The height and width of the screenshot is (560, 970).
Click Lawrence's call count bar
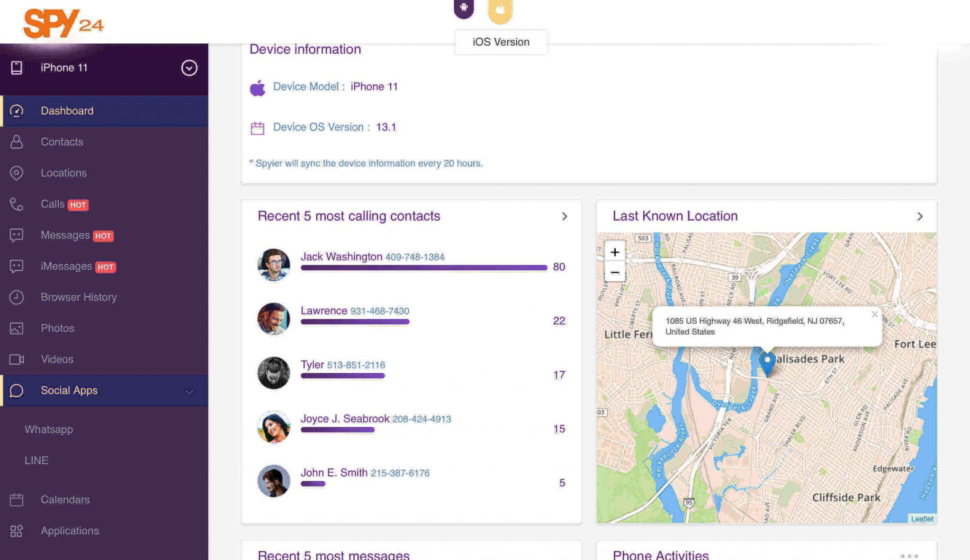pyautogui.click(x=355, y=322)
